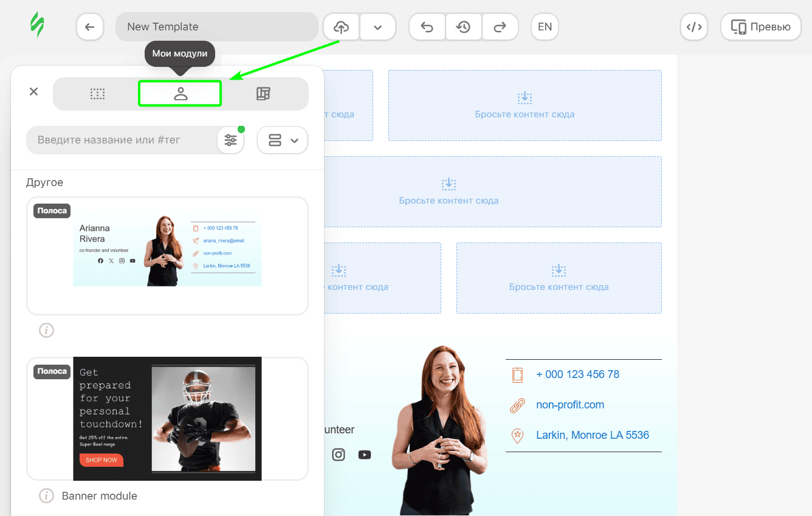
Task: Switch to the structures grid tab
Action: point(97,94)
